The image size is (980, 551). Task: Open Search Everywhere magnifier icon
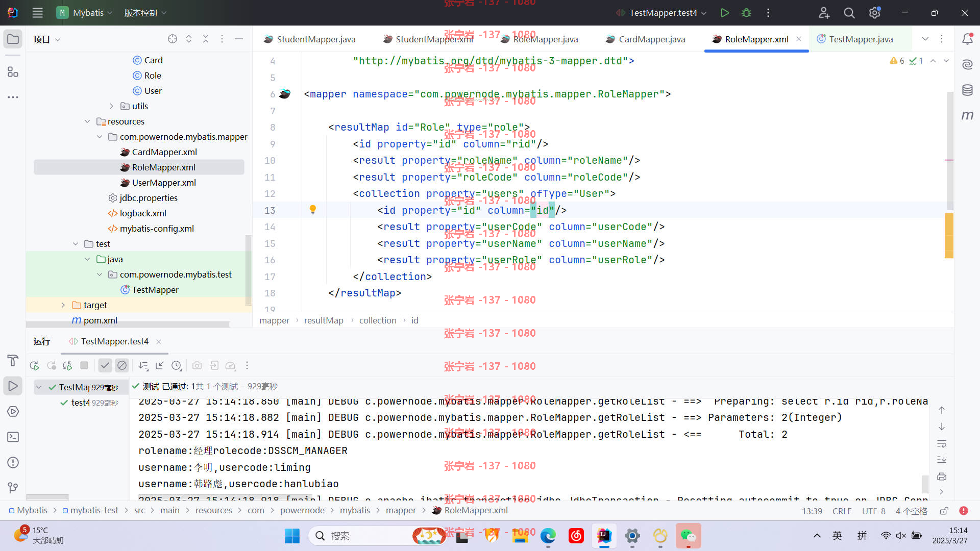click(849, 13)
